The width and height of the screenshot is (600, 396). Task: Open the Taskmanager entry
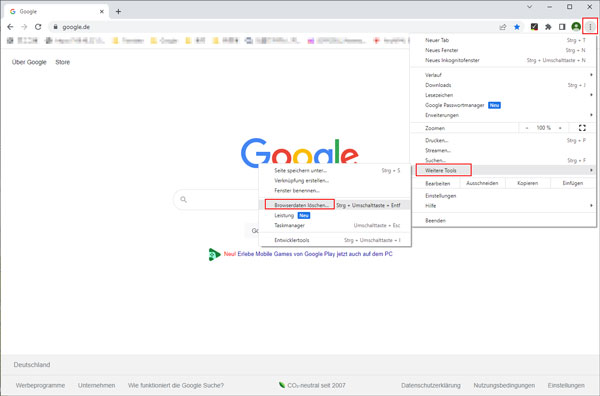point(335,225)
